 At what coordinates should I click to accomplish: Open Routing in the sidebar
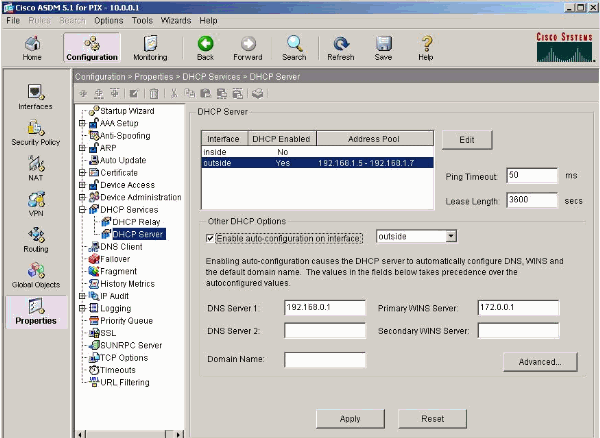click(x=35, y=239)
